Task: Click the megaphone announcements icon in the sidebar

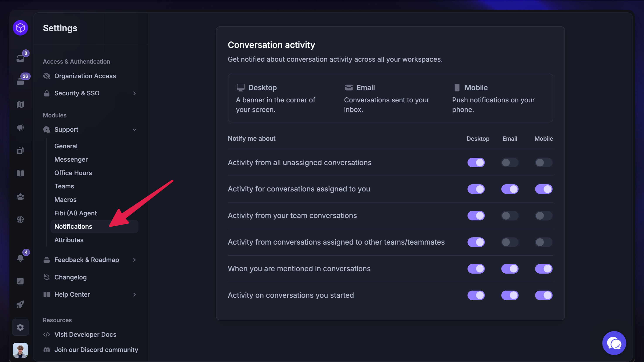Action: tap(20, 128)
